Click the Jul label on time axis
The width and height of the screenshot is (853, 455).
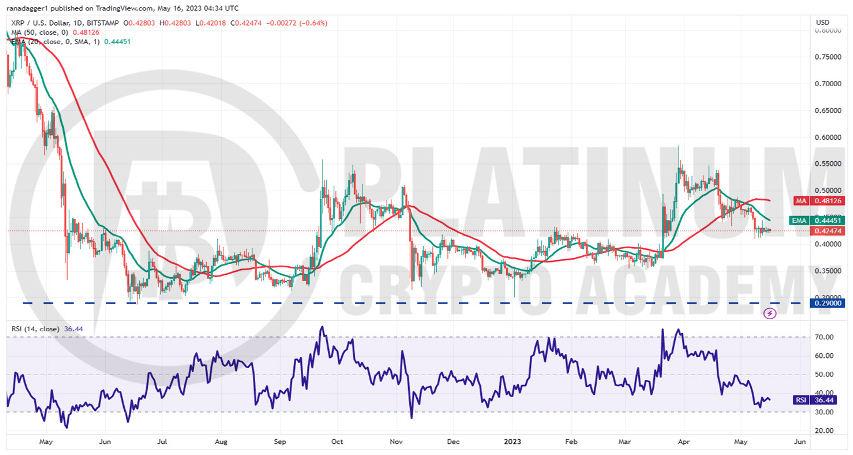pos(161,441)
